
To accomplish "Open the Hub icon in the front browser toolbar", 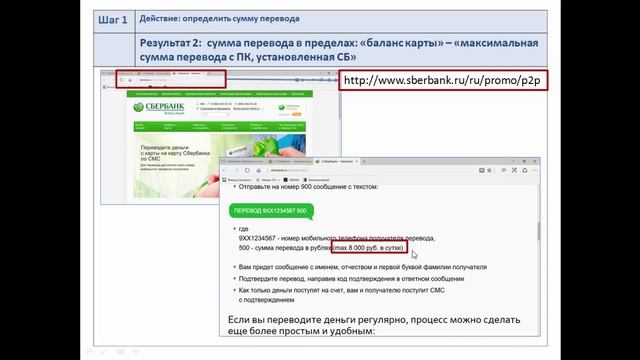I will [x=504, y=170].
